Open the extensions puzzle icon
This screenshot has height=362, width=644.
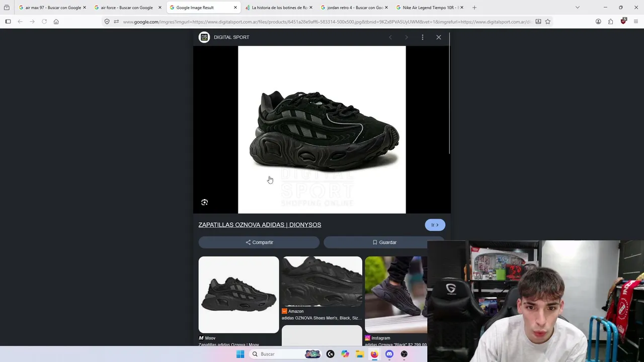click(x=611, y=22)
